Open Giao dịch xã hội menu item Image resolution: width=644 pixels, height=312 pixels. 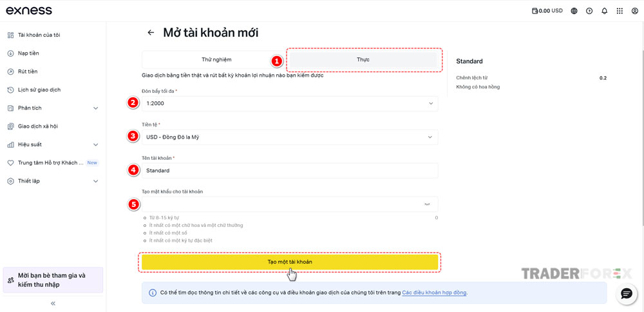click(38, 126)
